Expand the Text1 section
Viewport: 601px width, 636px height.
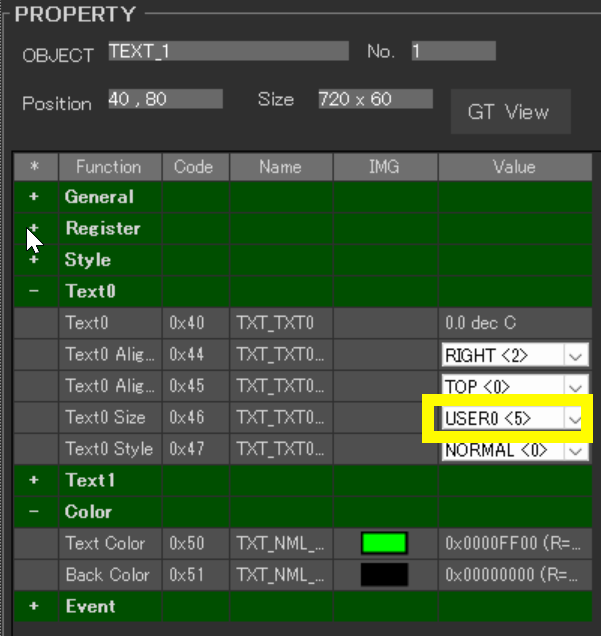point(35,480)
